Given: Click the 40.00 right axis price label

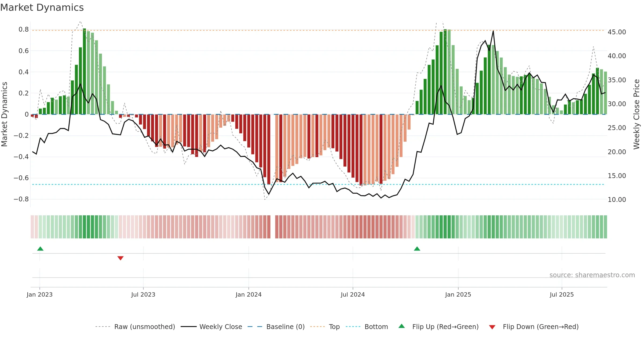Looking at the screenshot, I should pyautogui.click(x=617, y=56).
